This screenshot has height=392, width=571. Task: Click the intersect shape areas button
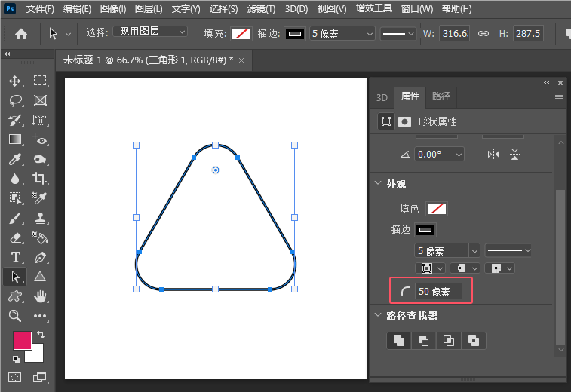(x=449, y=341)
